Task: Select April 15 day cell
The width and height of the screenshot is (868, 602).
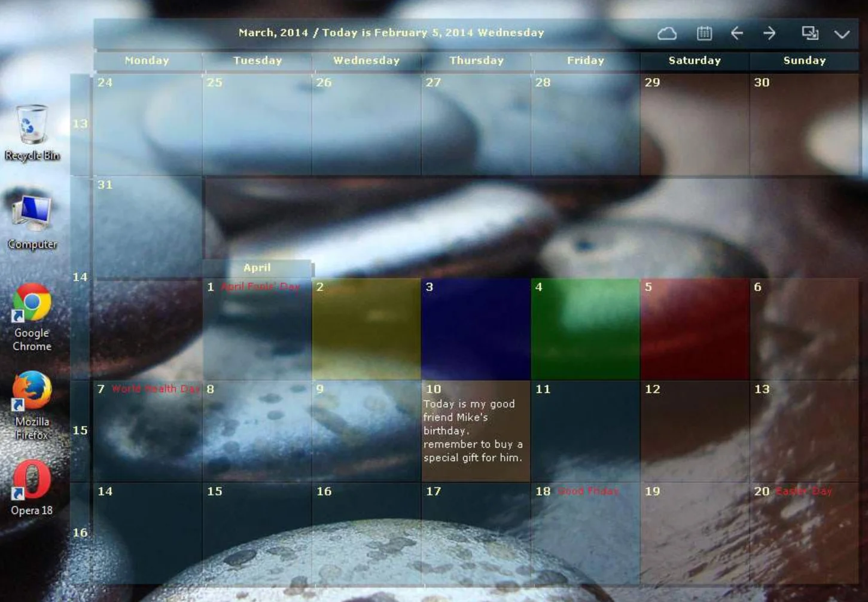Action: click(x=257, y=533)
